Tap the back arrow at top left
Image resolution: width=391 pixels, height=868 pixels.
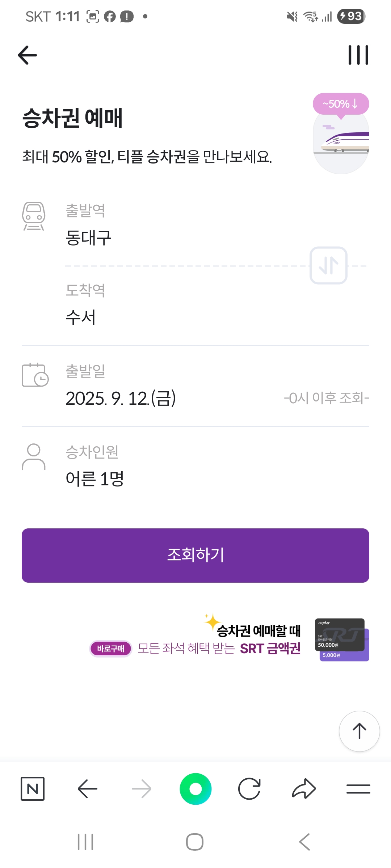pos(28,55)
